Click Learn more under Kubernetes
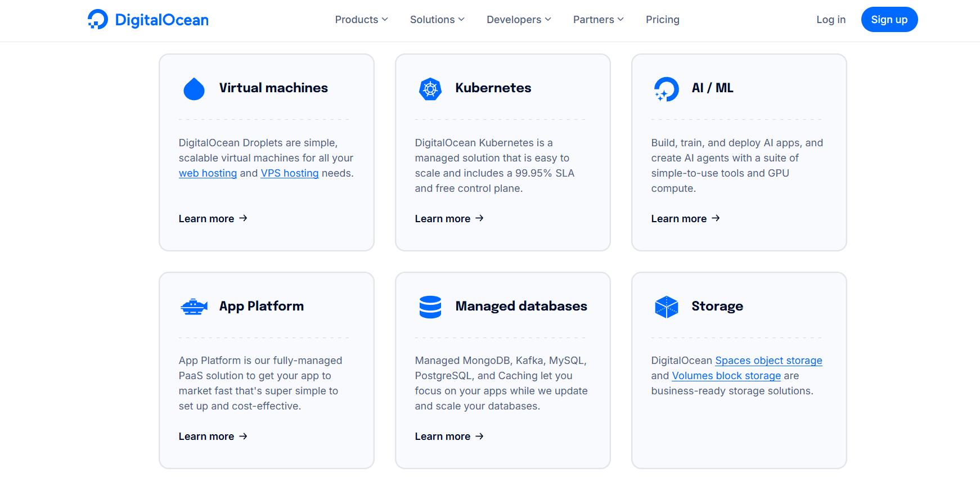 coord(449,219)
